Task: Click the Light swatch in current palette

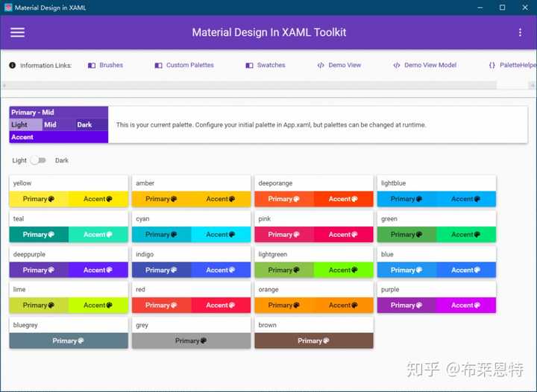Action: point(26,125)
